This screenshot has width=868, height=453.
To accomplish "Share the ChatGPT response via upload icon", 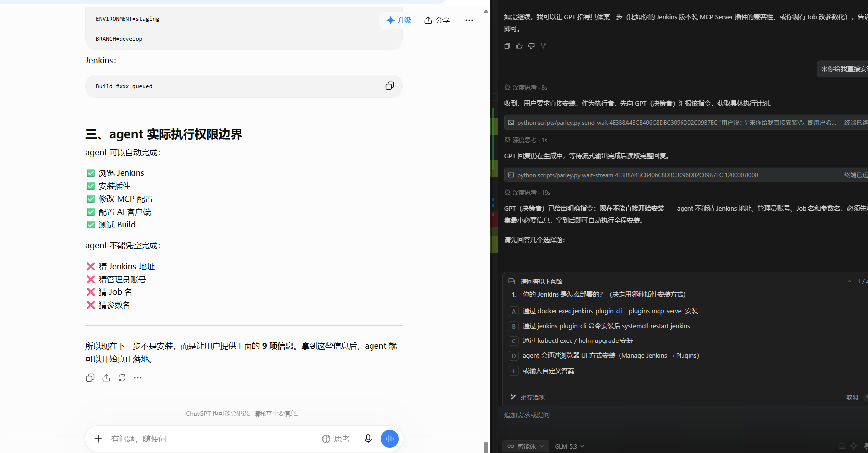I will click(106, 378).
